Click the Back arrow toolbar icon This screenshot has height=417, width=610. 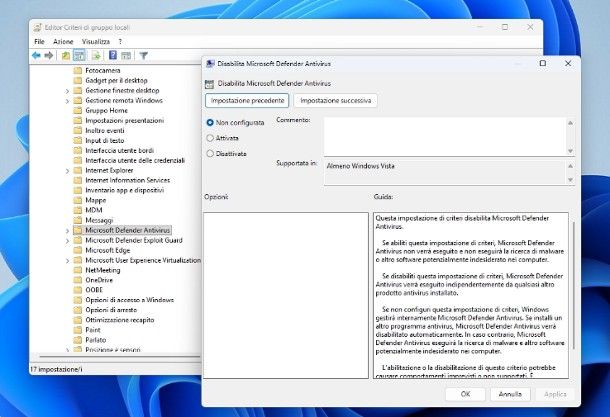pyautogui.click(x=36, y=56)
